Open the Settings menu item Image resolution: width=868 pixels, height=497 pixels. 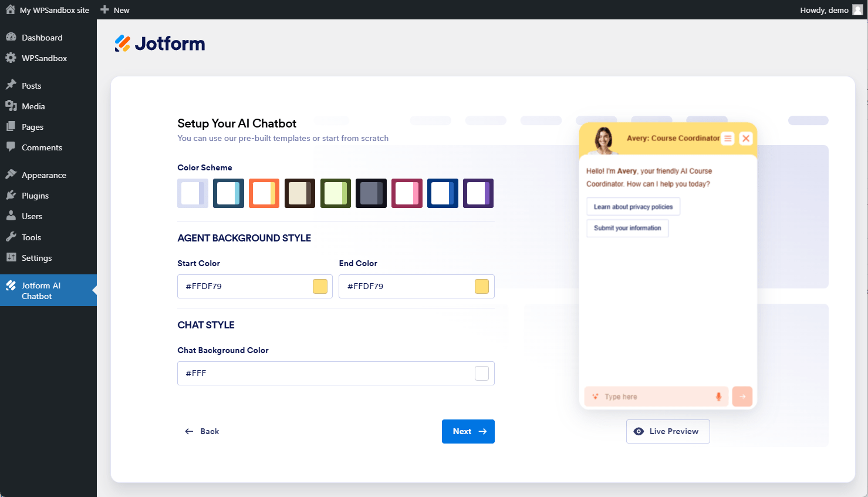pyautogui.click(x=48, y=257)
